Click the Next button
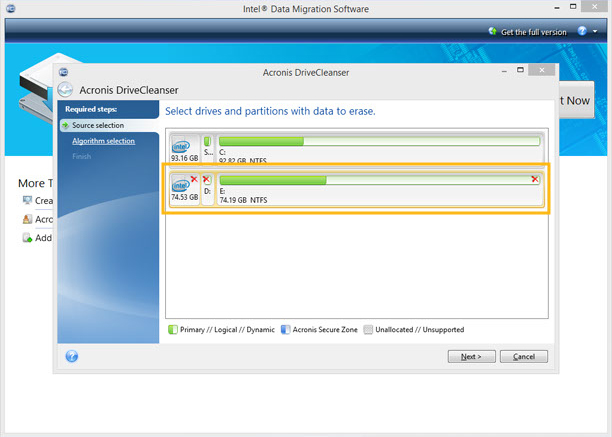Viewport: 612px width, 437px height. coord(471,356)
